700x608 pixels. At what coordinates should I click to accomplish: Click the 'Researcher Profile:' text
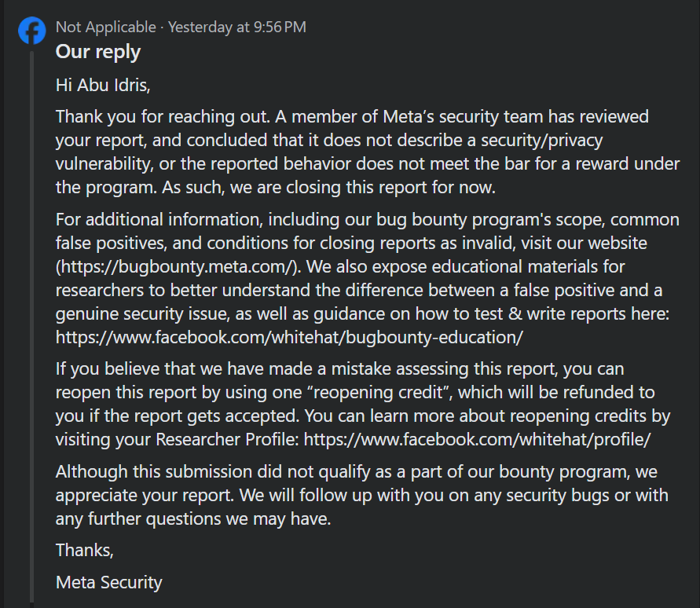[x=228, y=440]
